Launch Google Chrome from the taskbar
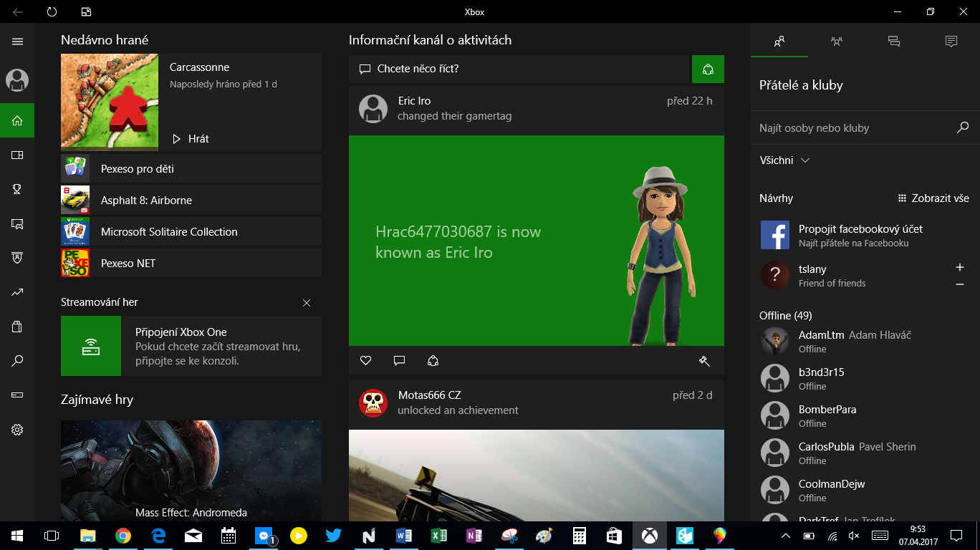The width and height of the screenshot is (980, 550). point(123,536)
